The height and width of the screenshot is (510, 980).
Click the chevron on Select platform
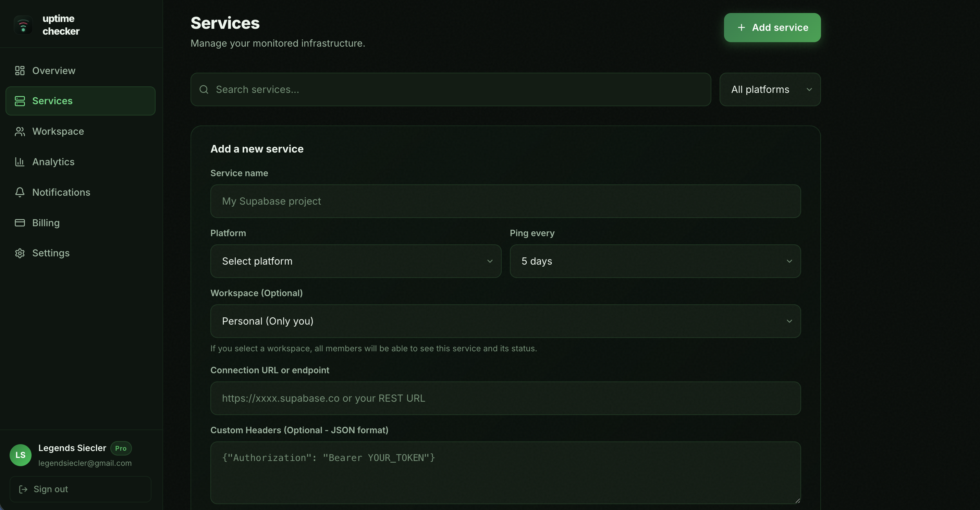tap(490, 261)
